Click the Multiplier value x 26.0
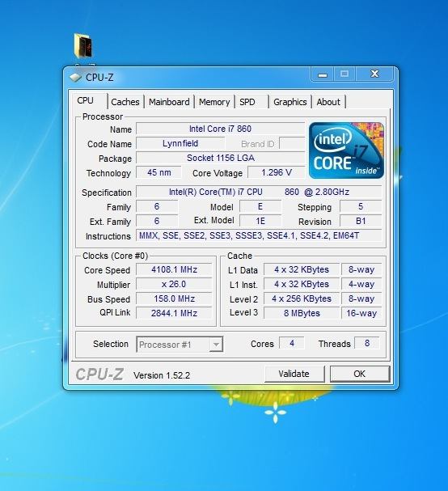Screen dimensions: 448x491 (174, 285)
